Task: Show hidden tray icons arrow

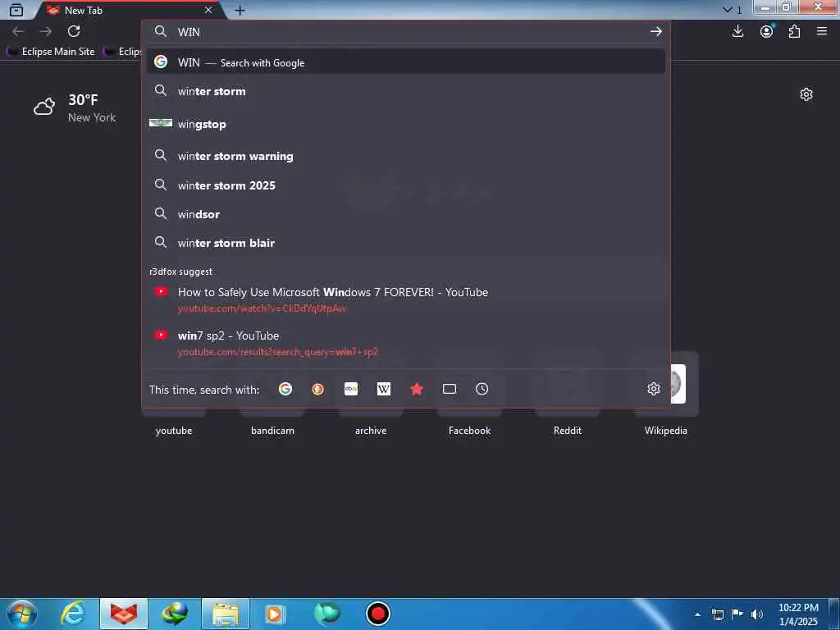Action: tap(697, 614)
